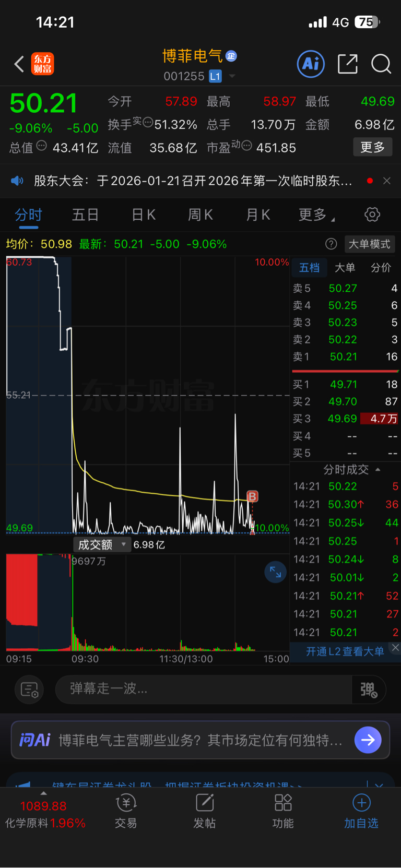
Task: Select the 分时 chart tab
Action: point(28,215)
